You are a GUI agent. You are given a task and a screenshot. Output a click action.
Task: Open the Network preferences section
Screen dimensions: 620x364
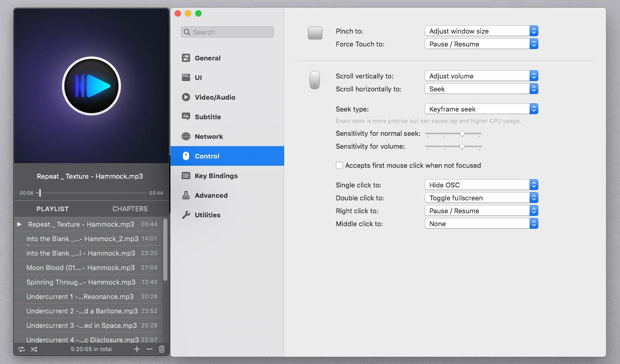pyautogui.click(x=208, y=137)
